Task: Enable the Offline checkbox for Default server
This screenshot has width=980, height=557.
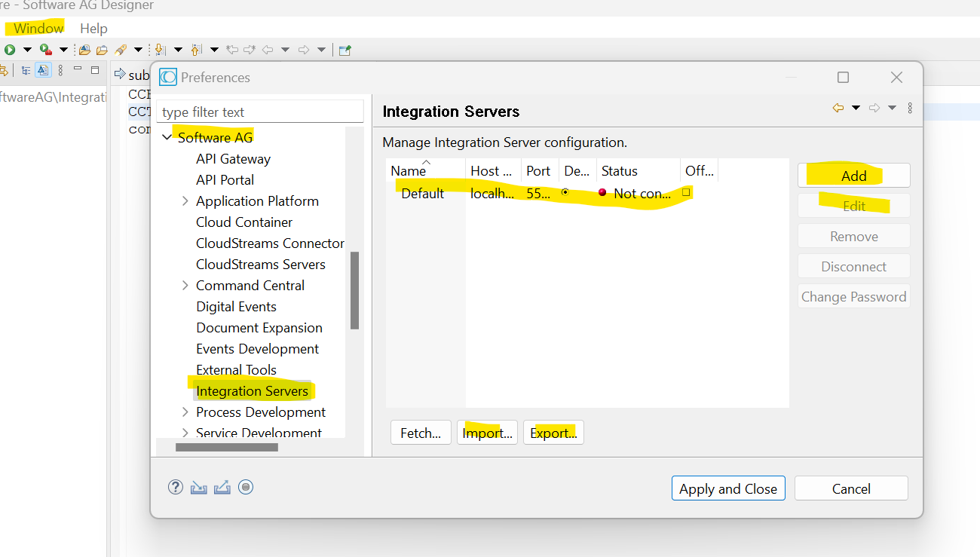Action: [686, 193]
